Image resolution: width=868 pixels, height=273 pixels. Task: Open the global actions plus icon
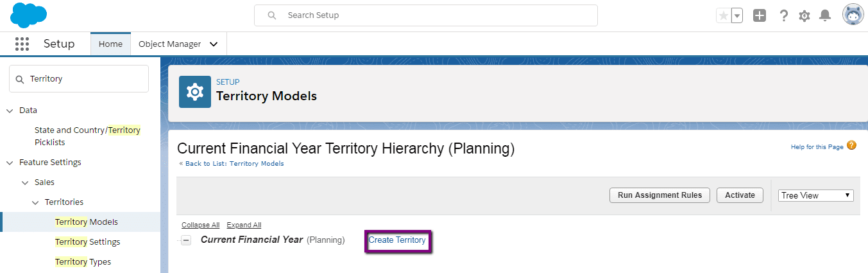coord(760,16)
